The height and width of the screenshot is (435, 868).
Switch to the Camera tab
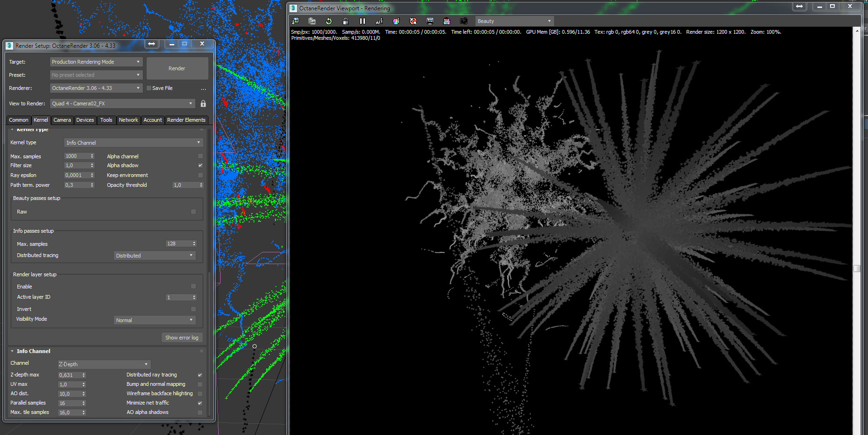tap(62, 120)
